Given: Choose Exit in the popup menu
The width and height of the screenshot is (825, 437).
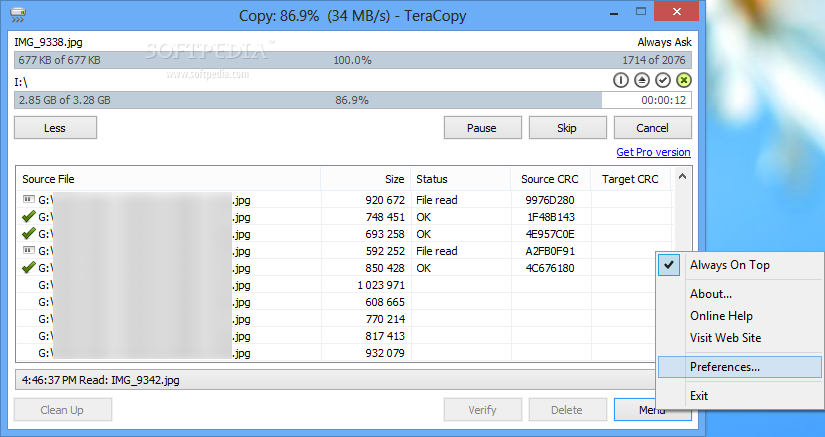Looking at the screenshot, I should click(x=740, y=396).
